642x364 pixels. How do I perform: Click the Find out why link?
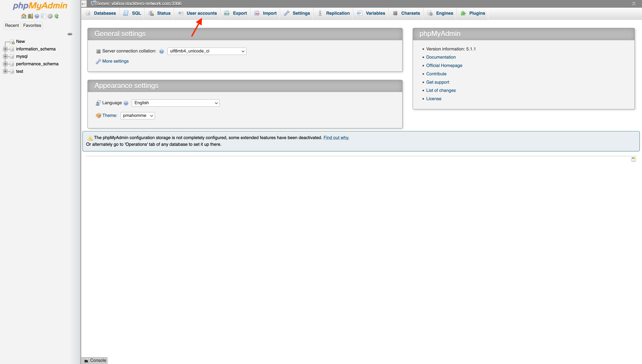click(x=335, y=138)
